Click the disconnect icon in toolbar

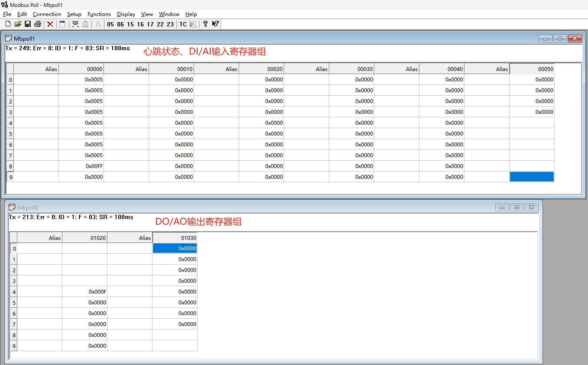pos(85,24)
